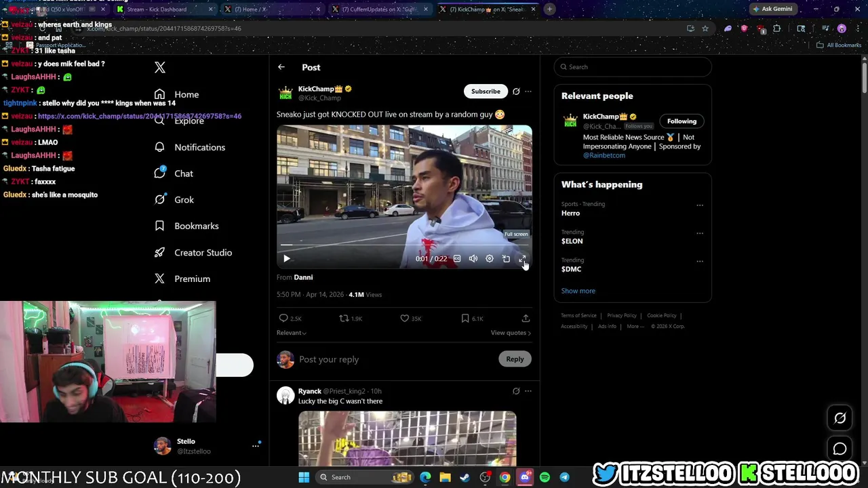Open Microsoft Edge from taskbar
Screen dimensions: 868x488
[425, 477]
